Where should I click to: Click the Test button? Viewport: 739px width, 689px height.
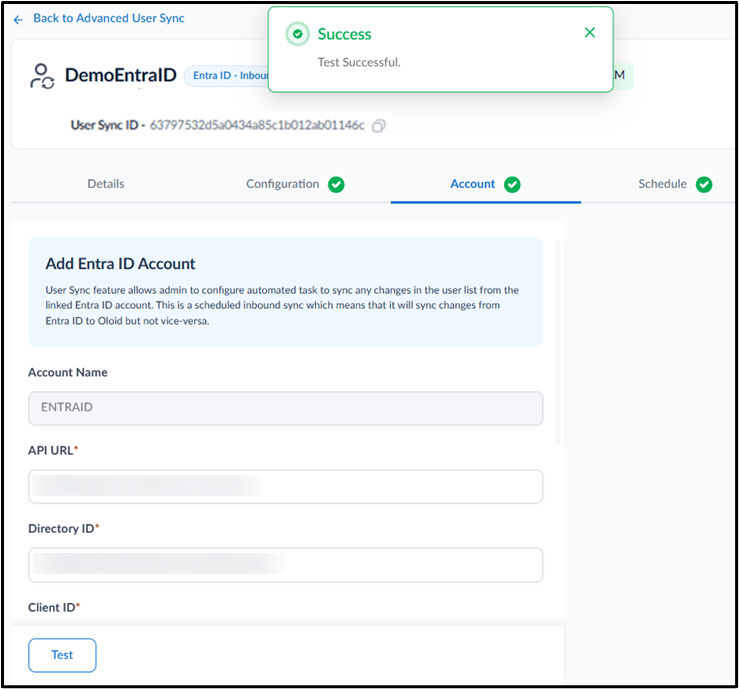[62, 655]
